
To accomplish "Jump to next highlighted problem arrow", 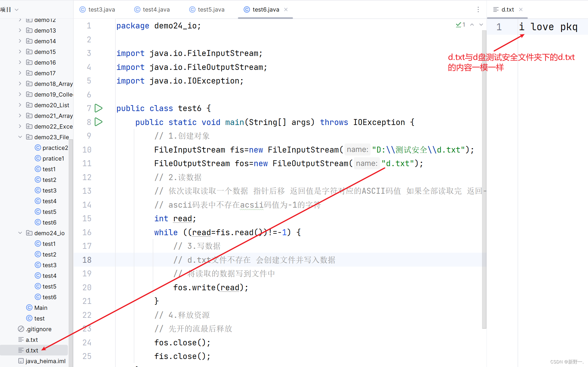I will click(481, 25).
